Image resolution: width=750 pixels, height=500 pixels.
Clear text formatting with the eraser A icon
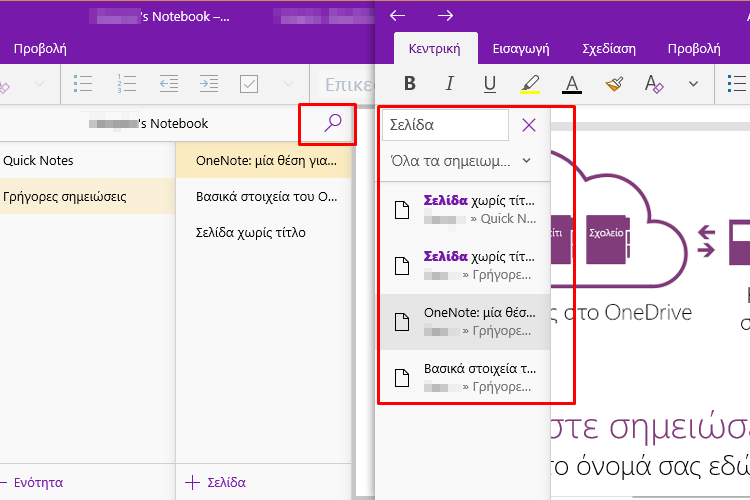tap(654, 84)
